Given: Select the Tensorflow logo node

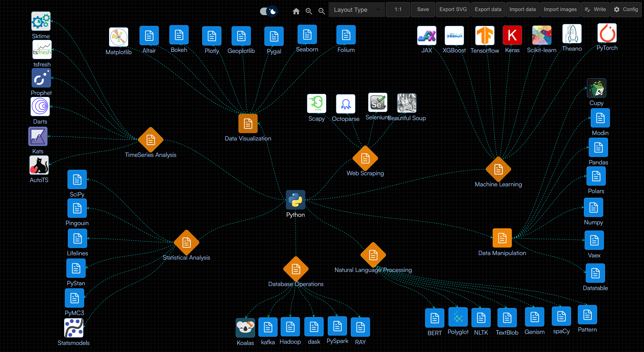Looking at the screenshot, I should (485, 36).
